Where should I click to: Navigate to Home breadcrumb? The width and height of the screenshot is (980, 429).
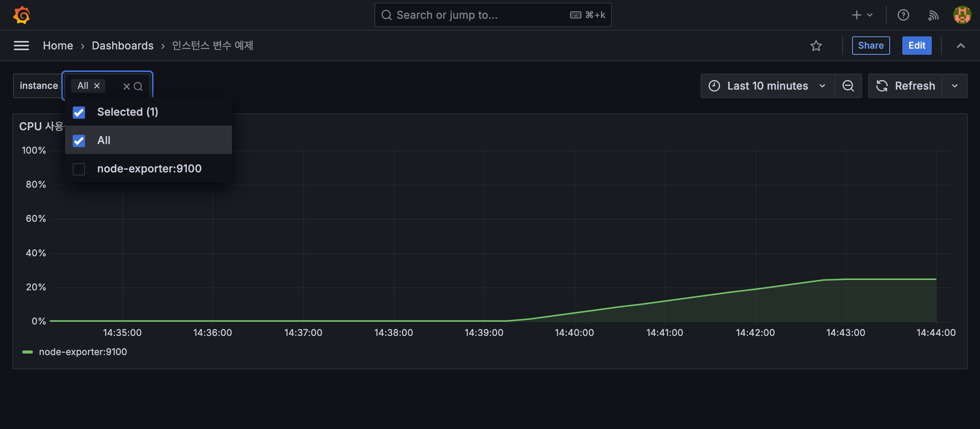pyautogui.click(x=58, y=46)
